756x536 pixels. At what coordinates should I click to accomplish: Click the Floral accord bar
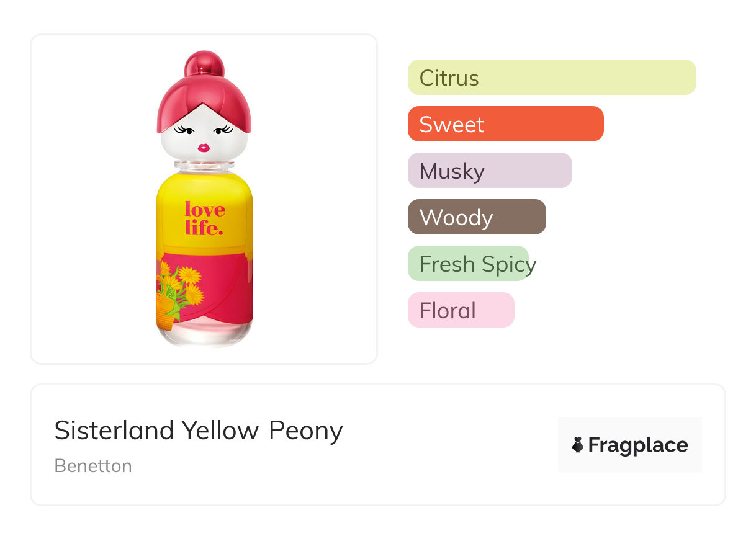tap(461, 310)
